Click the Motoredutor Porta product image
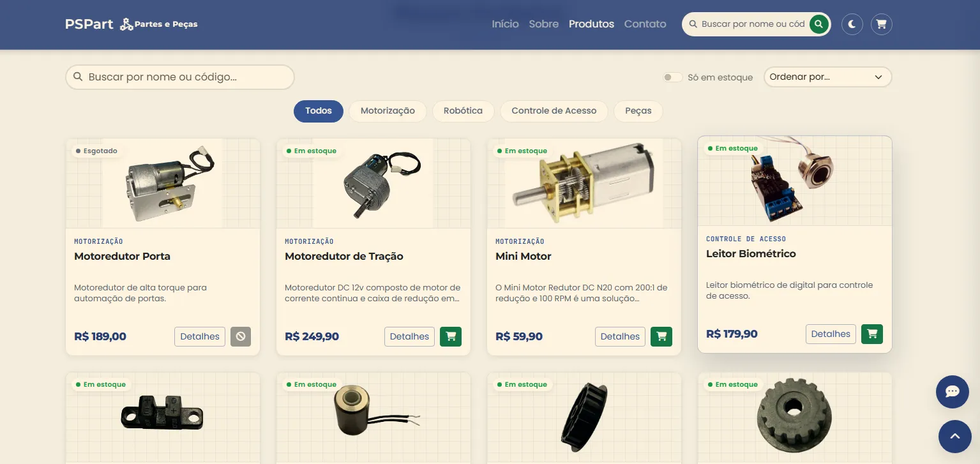 [163, 184]
